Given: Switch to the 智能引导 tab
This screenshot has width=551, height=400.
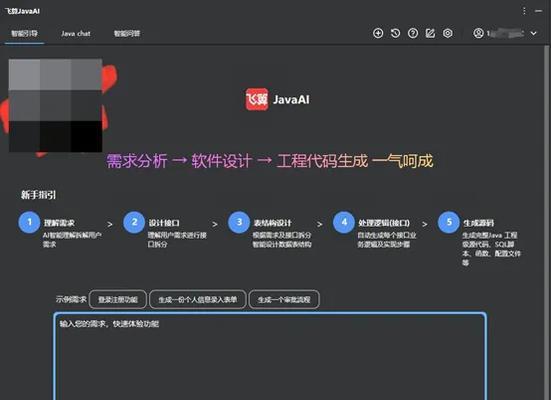Looking at the screenshot, I should [24, 34].
